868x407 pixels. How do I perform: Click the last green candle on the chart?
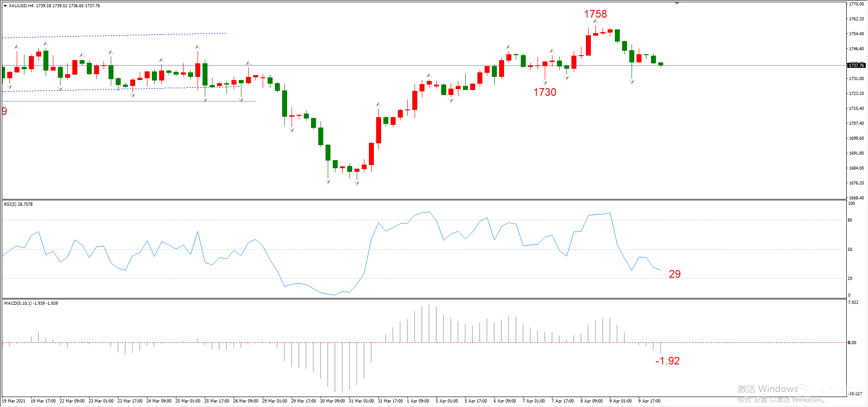pos(660,64)
